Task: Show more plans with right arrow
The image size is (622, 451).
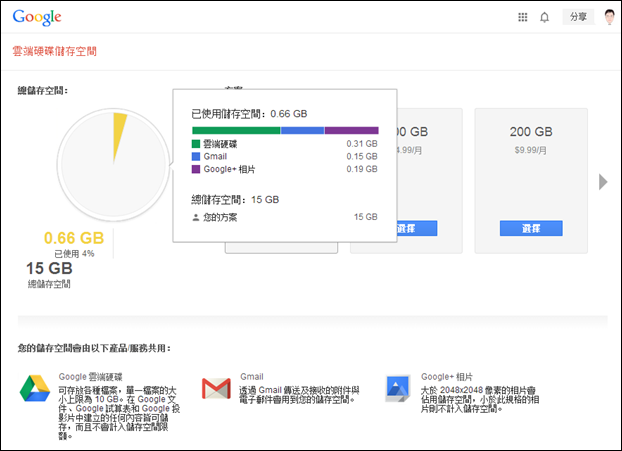Action: click(x=603, y=182)
